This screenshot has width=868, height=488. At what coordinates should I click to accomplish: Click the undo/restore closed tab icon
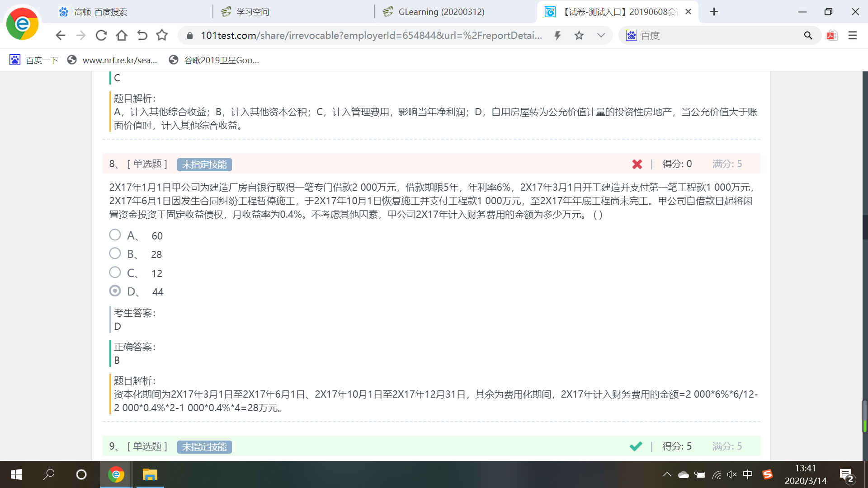[142, 35]
